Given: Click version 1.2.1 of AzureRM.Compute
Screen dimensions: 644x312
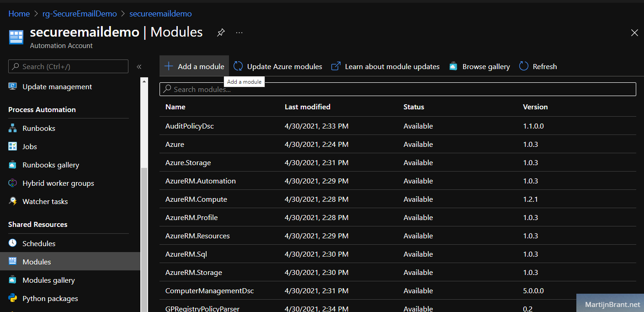Looking at the screenshot, I should coord(530,199).
